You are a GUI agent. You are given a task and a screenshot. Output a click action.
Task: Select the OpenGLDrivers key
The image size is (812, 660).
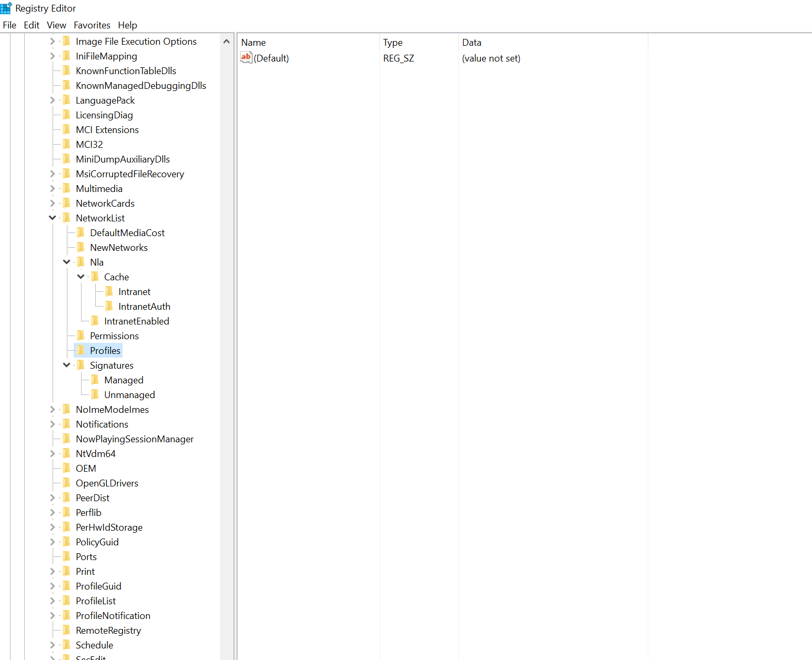click(x=107, y=483)
